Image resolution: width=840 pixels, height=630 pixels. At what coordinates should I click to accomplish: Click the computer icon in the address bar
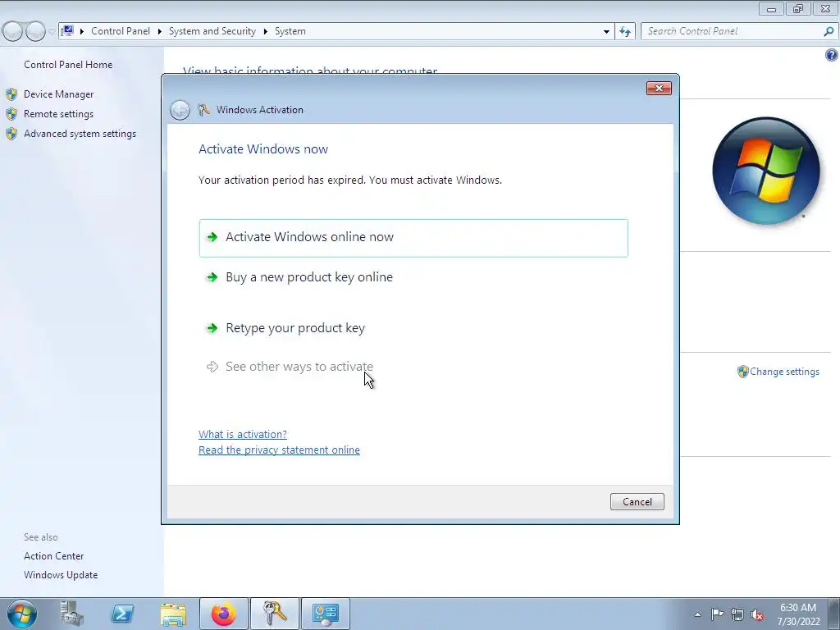pos(67,30)
